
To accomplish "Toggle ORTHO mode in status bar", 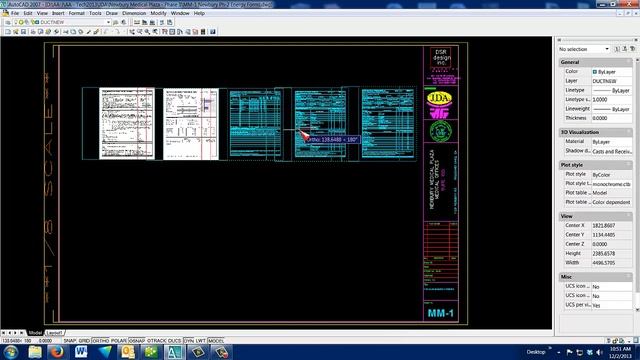I will pos(100,341).
